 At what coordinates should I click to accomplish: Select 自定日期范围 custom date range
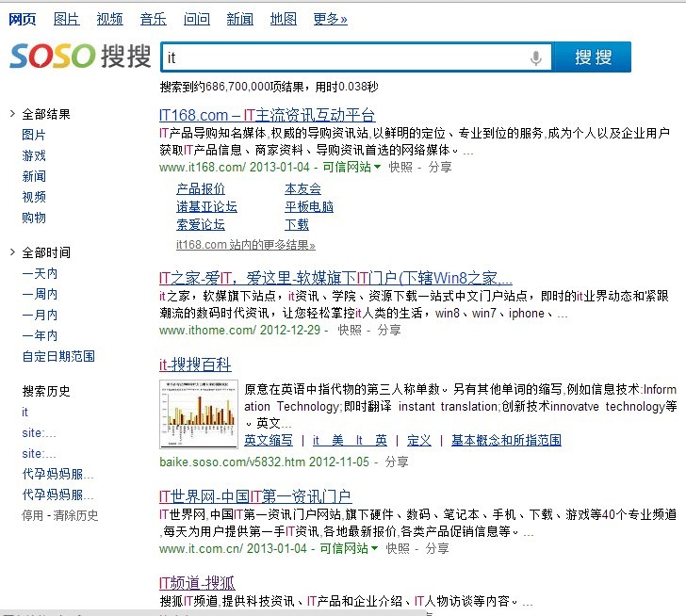58,356
